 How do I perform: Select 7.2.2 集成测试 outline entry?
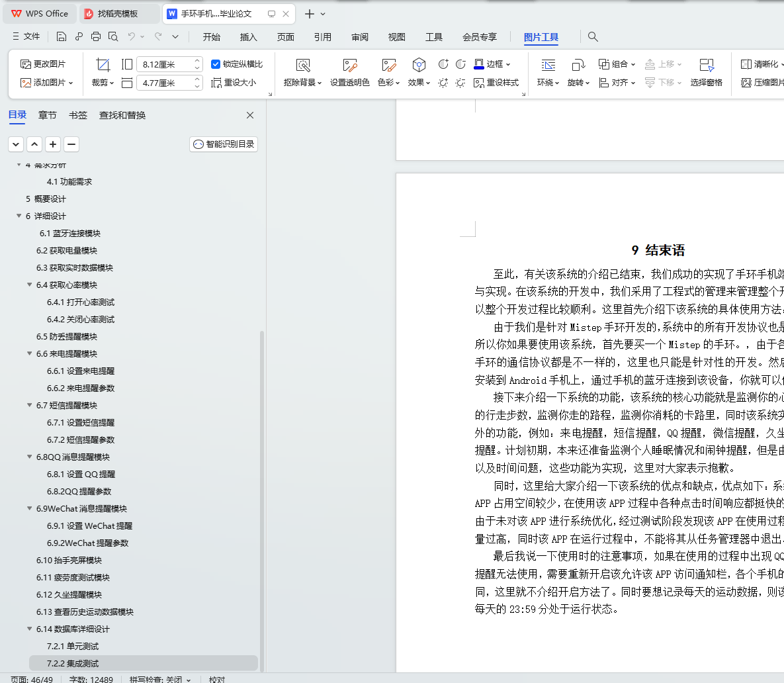(x=144, y=663)
